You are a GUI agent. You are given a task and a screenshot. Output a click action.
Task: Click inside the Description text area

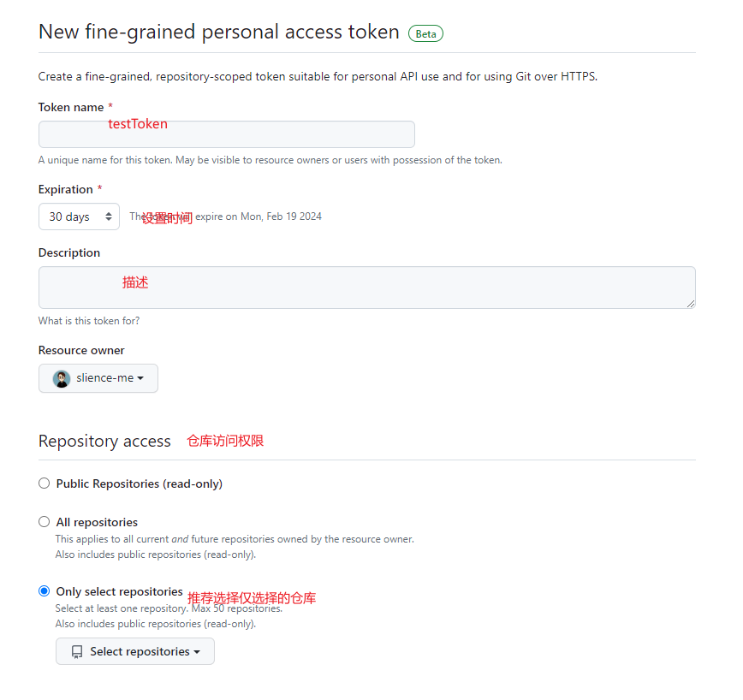366,288
